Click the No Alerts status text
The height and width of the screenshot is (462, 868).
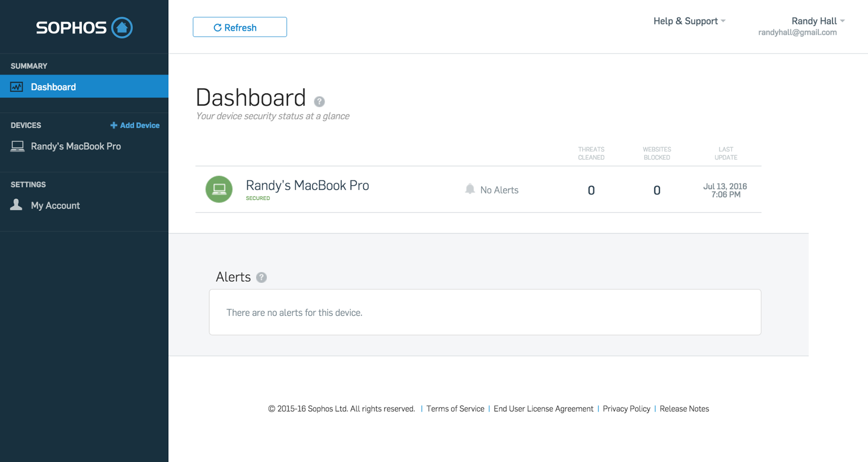pyautogui.click(x=499, y=190)
